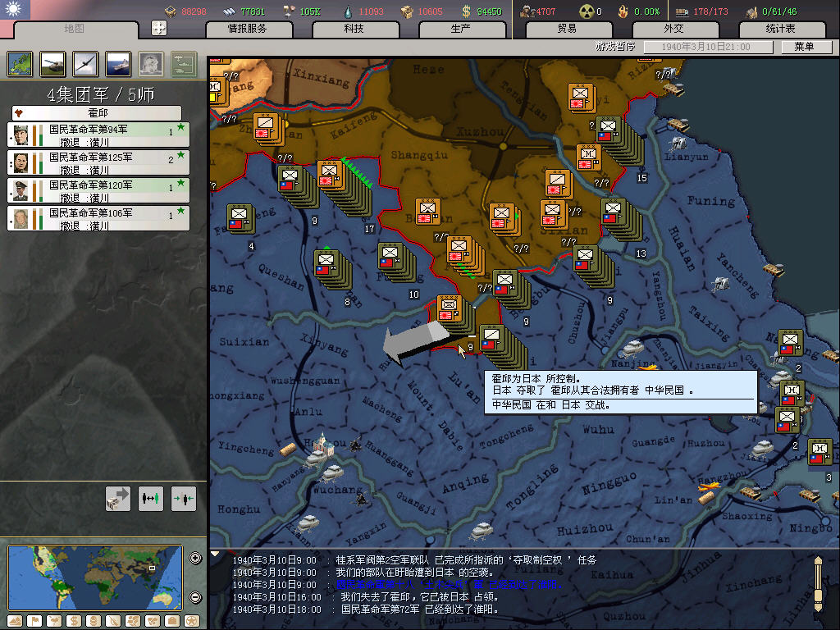Viewport: 840px width, 630px height.
Task: Click the nuclear radiation icon in top bar
Action: (x=587, y=11)
